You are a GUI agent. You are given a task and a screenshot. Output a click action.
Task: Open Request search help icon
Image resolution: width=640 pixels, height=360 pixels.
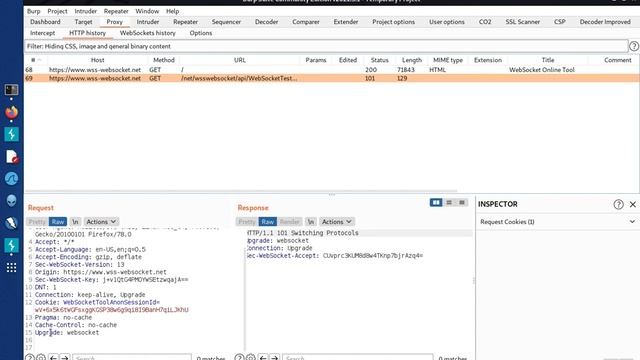tap(29, 358)
